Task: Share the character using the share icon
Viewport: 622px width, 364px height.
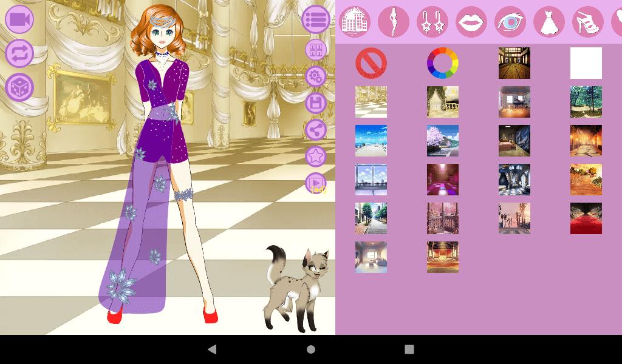Action: (316, 130)
